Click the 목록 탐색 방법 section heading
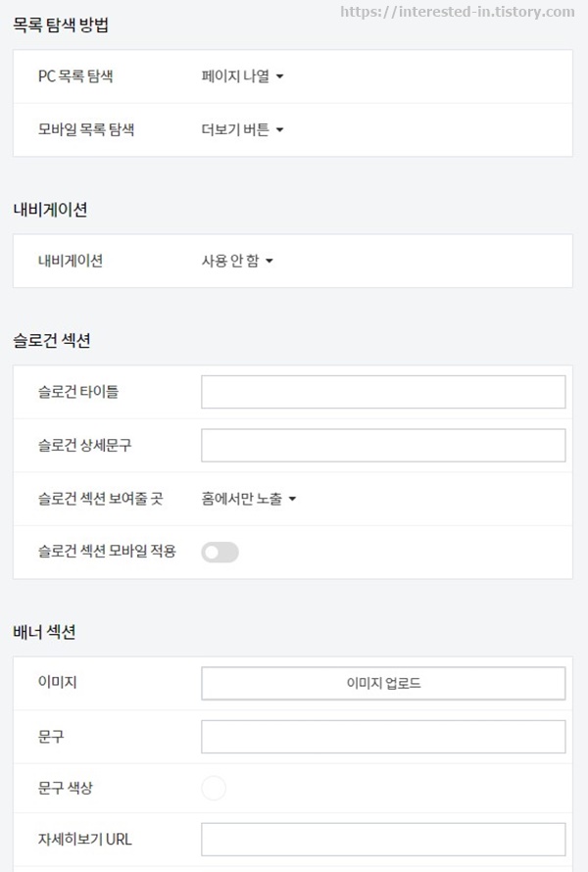 point(57,24)
